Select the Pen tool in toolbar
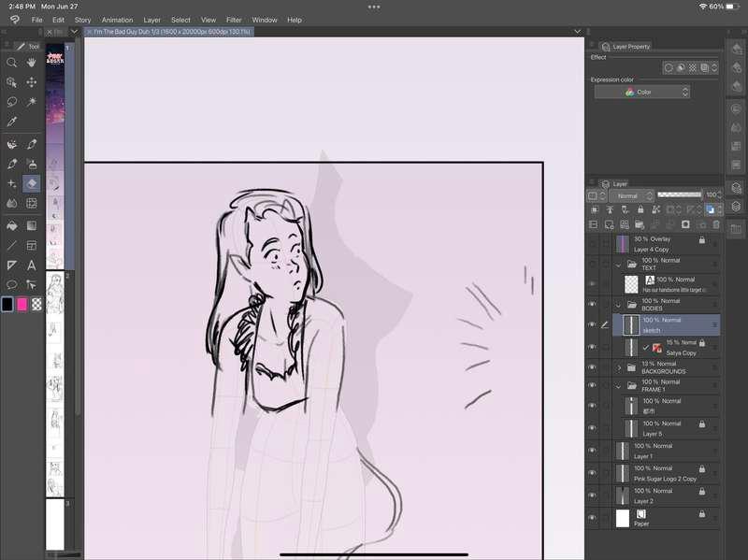The width and height of the screenshot is (748, 560). 32,144
